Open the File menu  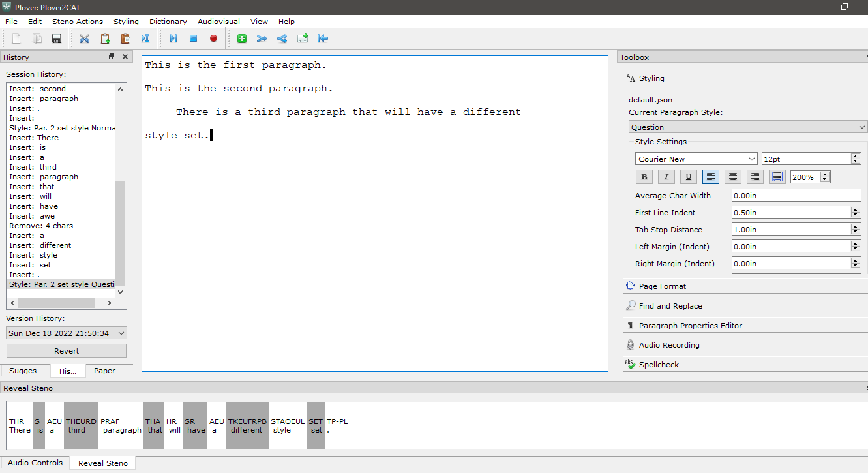click(11, 22)
